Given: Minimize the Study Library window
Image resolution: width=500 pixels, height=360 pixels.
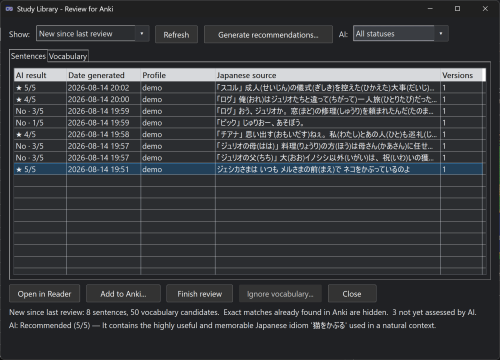Looking at the screenshot, I should [x=430, y=9].
